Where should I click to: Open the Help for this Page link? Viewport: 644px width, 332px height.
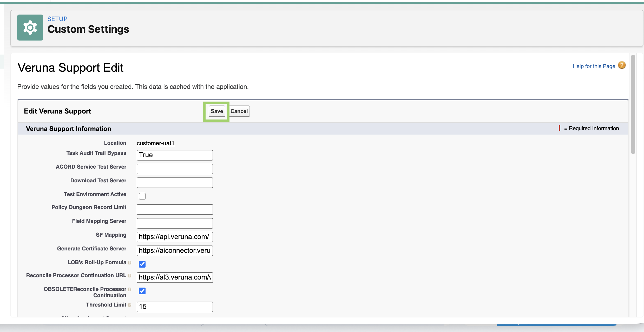pos(594,66)
